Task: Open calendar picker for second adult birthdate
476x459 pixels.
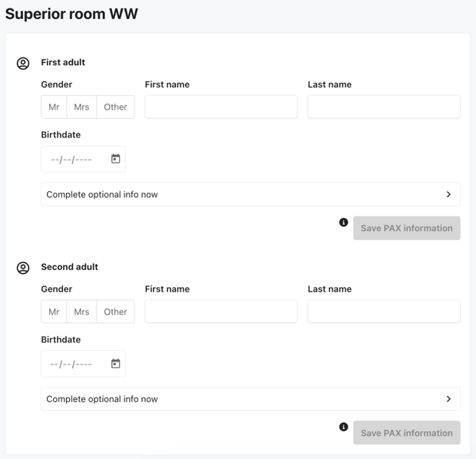Action: point(115,364)
